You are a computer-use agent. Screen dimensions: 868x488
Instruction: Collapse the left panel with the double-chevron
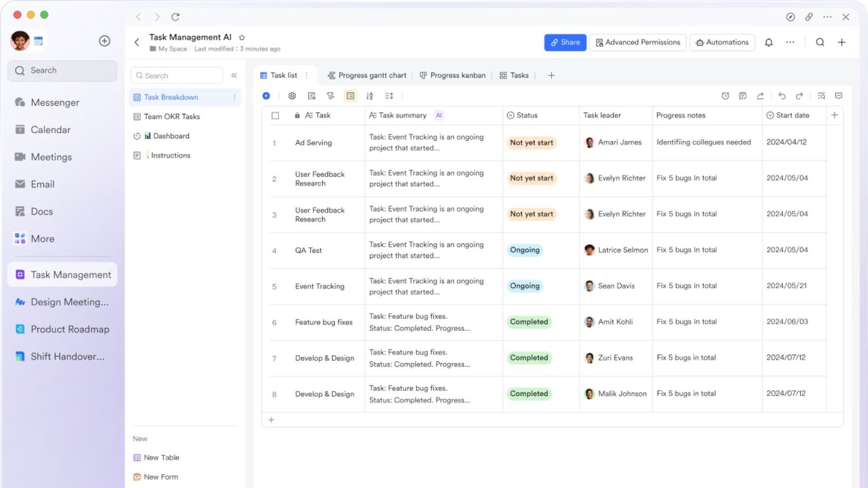[234, 75]
